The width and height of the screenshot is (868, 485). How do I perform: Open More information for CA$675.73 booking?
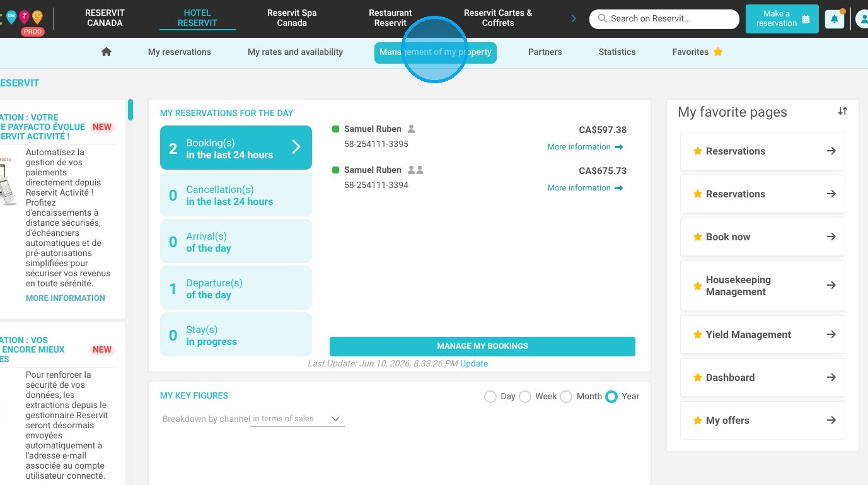(585, 188)
